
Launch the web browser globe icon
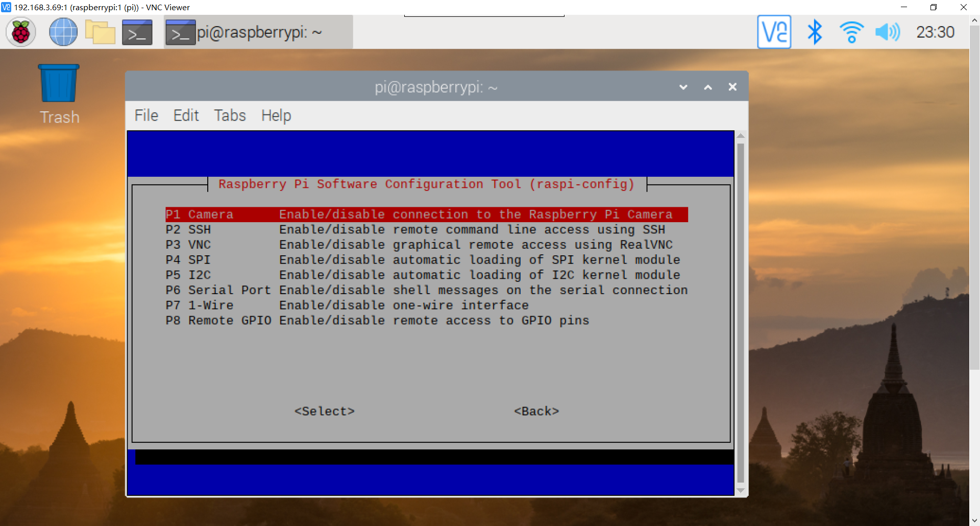pyautogui.click(x=63, y=32)
